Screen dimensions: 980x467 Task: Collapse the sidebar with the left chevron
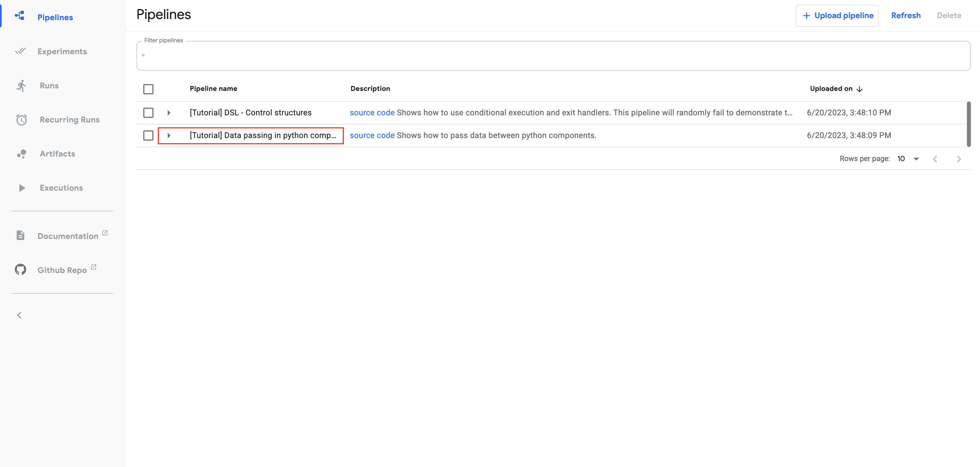coord(19,315)
